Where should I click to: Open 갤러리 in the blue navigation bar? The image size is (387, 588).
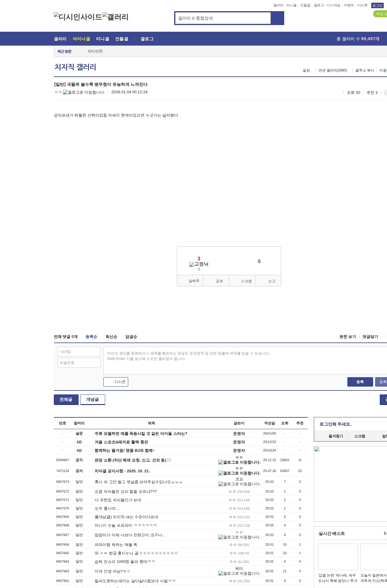click(x=60, y=39)
